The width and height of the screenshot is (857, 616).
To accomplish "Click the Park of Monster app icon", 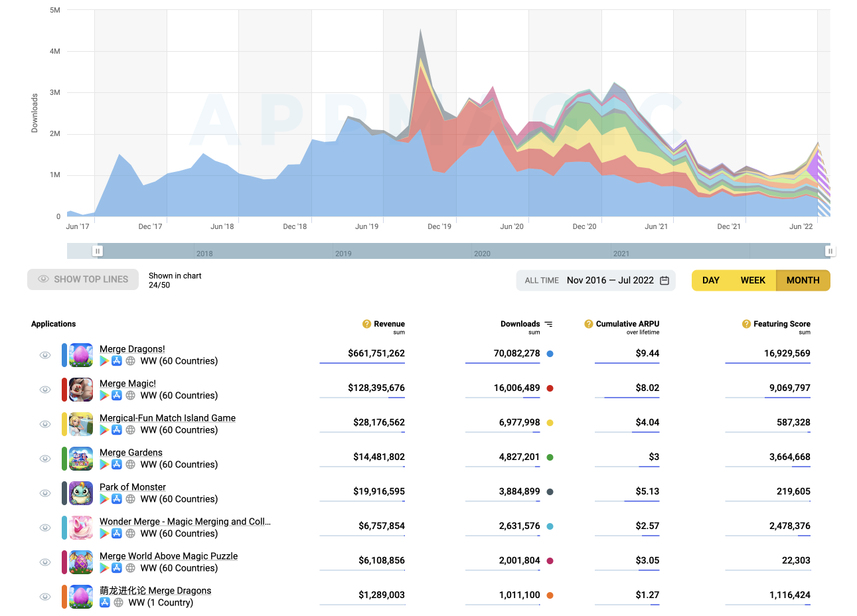I will (81, 493).
